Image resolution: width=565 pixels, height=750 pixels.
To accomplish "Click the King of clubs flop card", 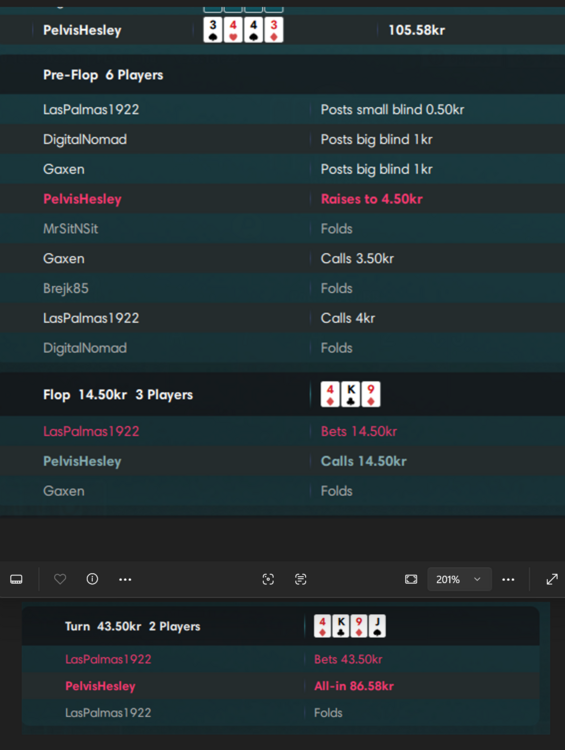I will (x=351, y=394).
